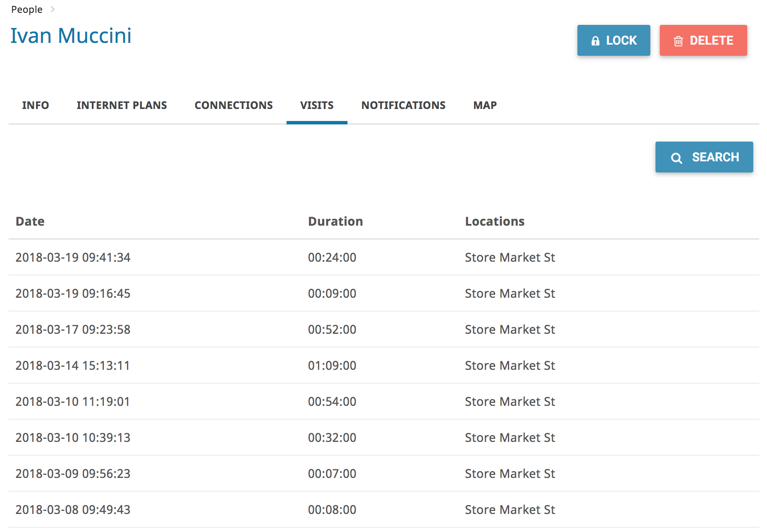
Task: Go back to People breadcrumb link
Action: coord(27,9)
